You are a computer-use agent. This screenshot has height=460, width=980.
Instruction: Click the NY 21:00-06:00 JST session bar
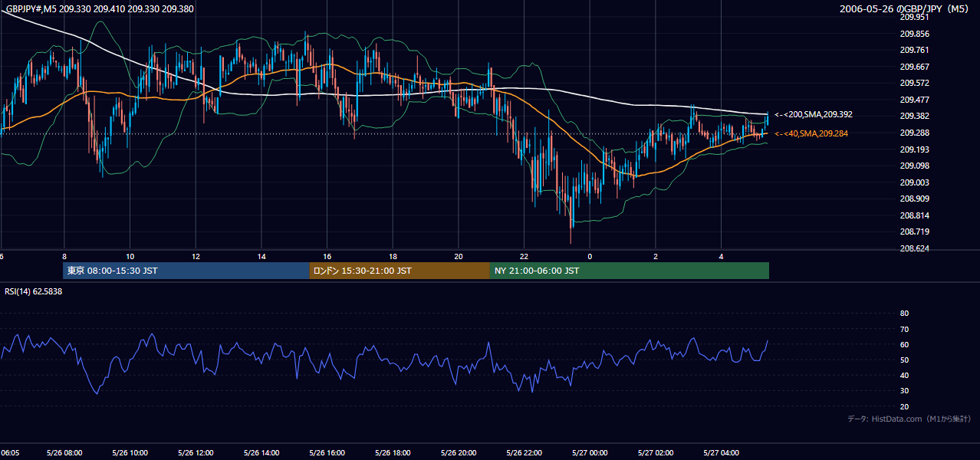(630, 271)
